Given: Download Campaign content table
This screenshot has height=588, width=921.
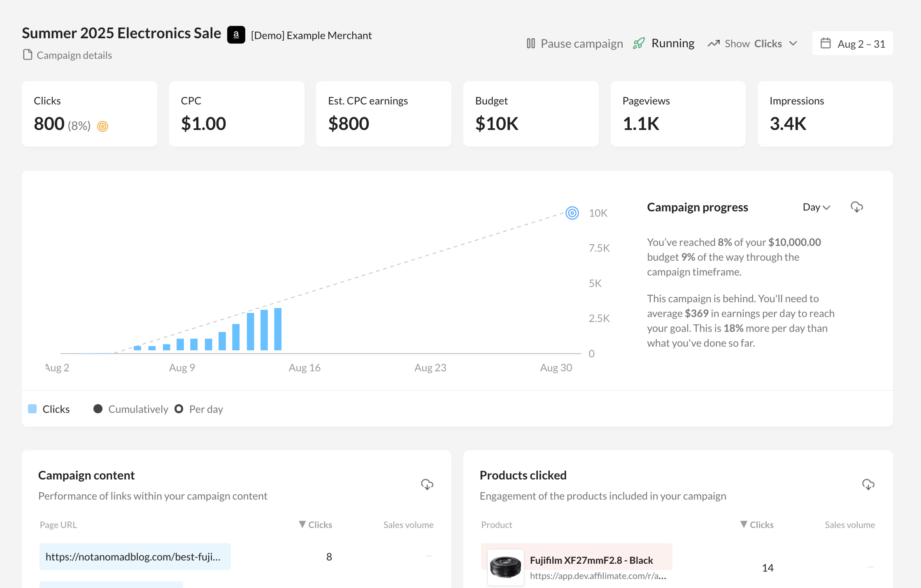Looking at the screenshot, I should coord(427,484).
